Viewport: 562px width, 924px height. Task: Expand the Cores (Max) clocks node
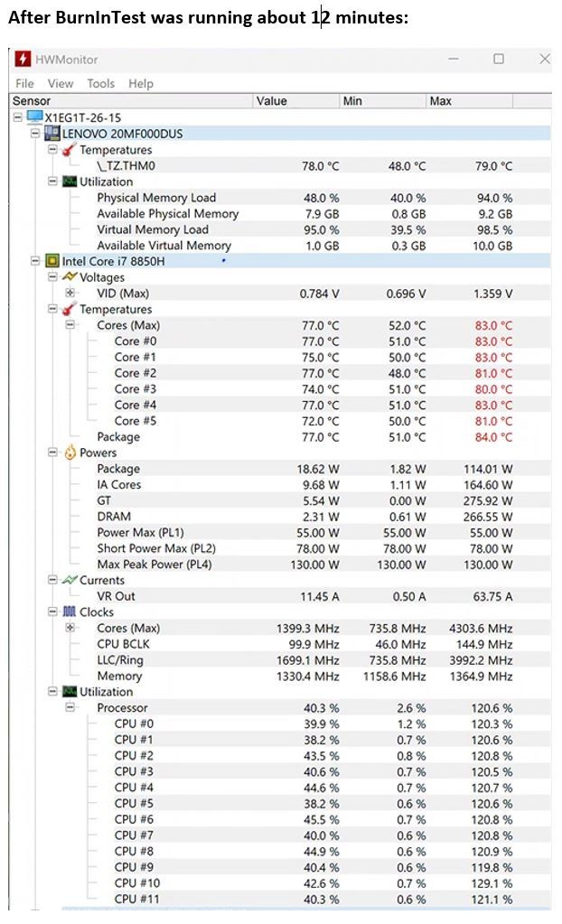pyautogui.click(x=70, y=628)
